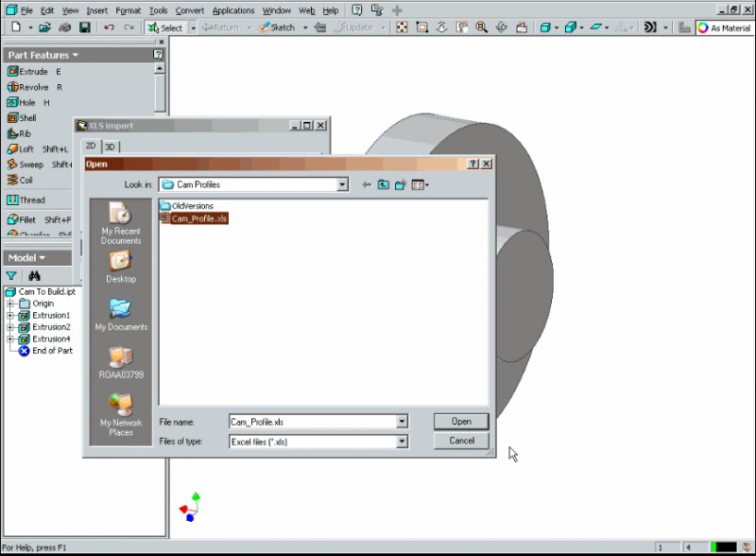This screenshot has height=556, width=756.
Task: Go to My Documents location
Action: [x=121, y=315]
